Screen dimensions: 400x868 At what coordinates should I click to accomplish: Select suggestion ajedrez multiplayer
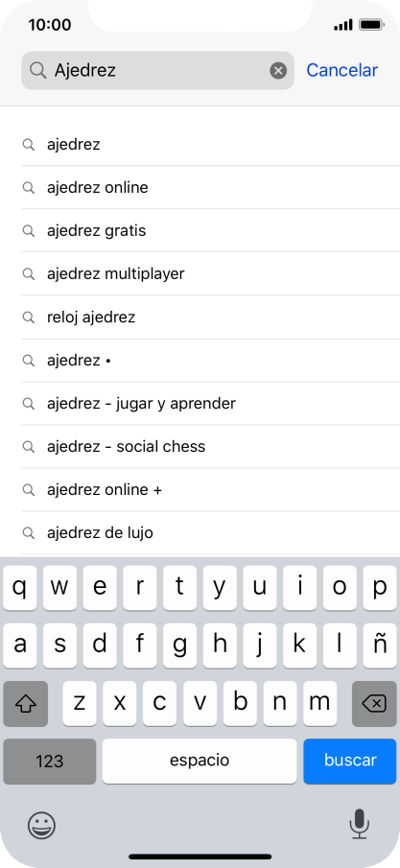point(210,274)
